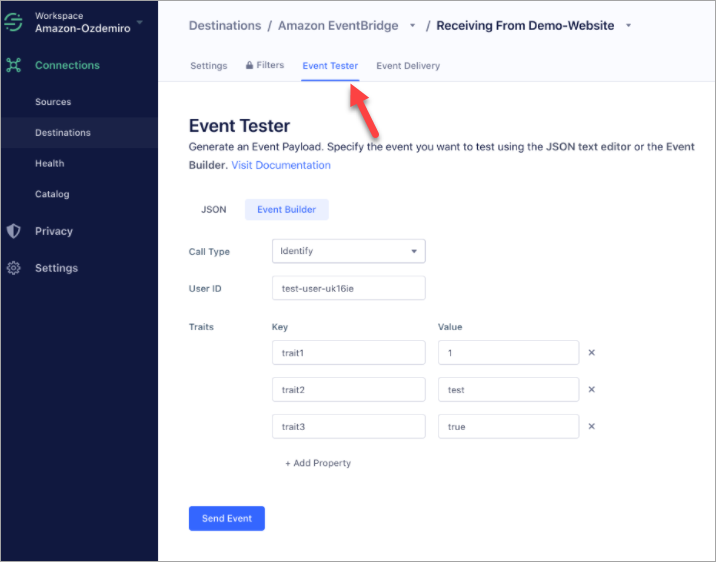Screen dimensions: 716x562
Task: Expand Amazon EventBridge breadcrumb dropdown
Action: pos(412,26)
